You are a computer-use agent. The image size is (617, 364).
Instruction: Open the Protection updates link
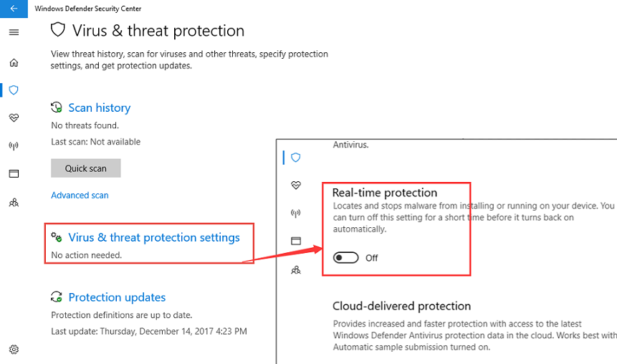(117, 297)
